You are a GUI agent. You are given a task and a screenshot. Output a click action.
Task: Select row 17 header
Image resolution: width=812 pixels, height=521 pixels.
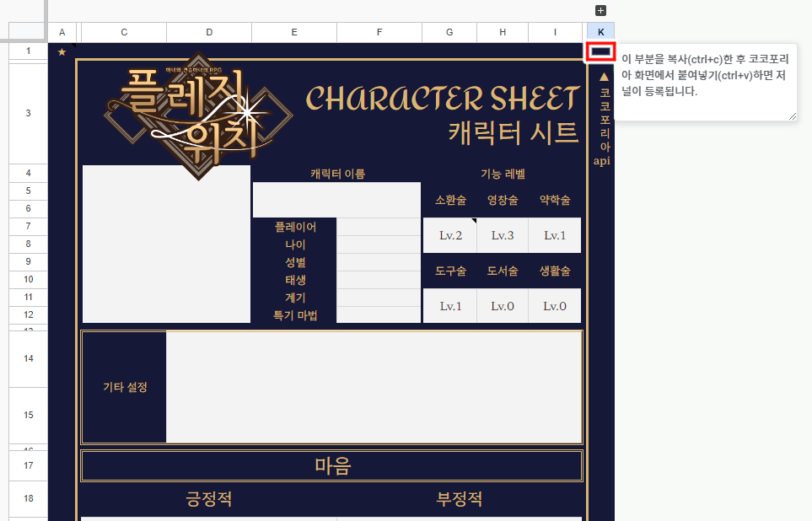click(29, 465)
